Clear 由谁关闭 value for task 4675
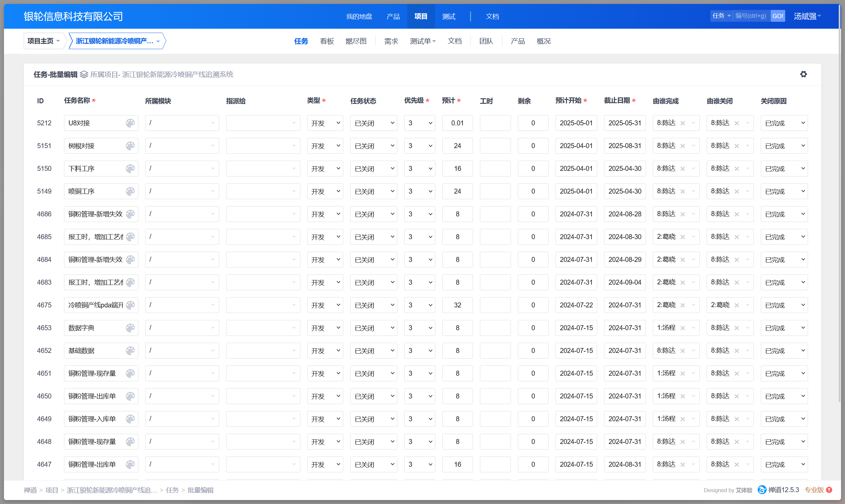 (737, 305)
